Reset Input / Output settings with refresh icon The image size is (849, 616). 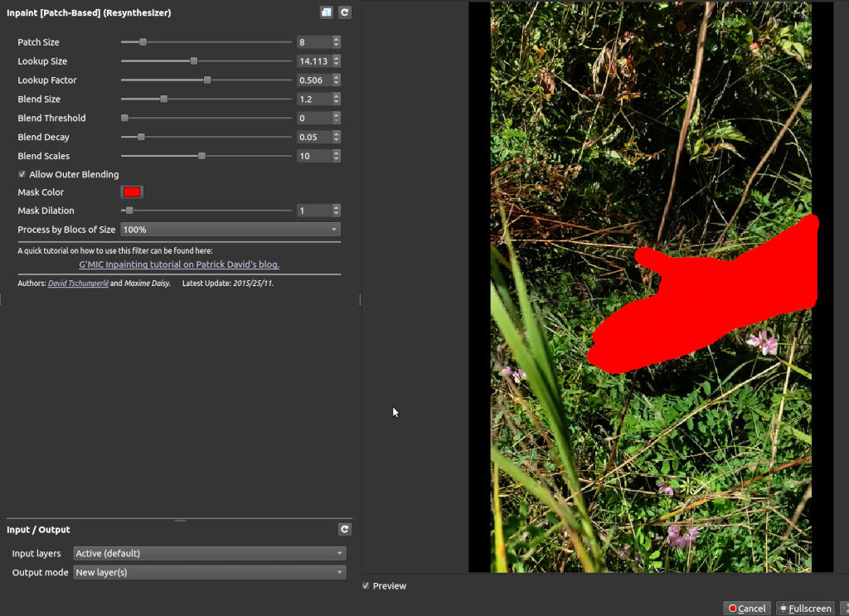pyautogui.click(x=344, y=530)
